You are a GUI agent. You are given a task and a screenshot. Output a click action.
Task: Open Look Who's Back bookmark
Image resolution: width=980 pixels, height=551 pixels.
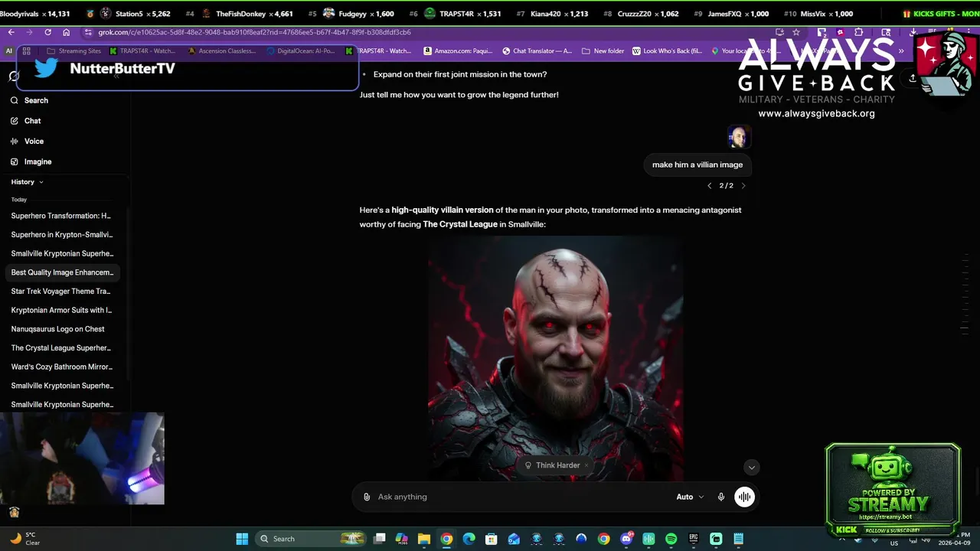coord(667,51)
